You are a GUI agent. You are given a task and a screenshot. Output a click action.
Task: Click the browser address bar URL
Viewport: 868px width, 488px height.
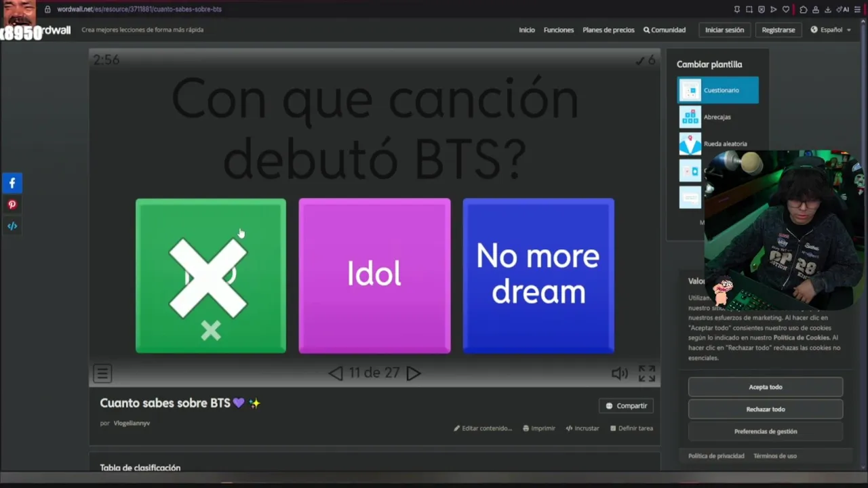pyautogui.click(x=139, y=9)
